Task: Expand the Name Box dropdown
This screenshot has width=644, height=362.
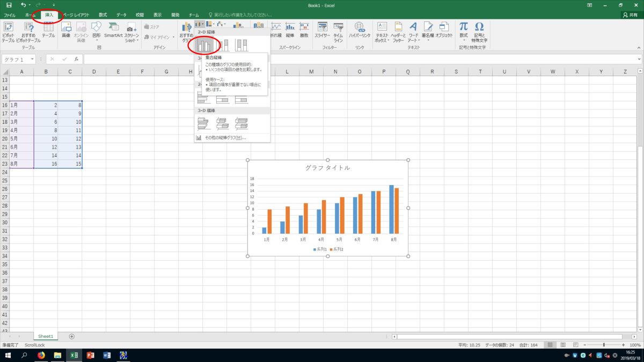Action: 33,60
